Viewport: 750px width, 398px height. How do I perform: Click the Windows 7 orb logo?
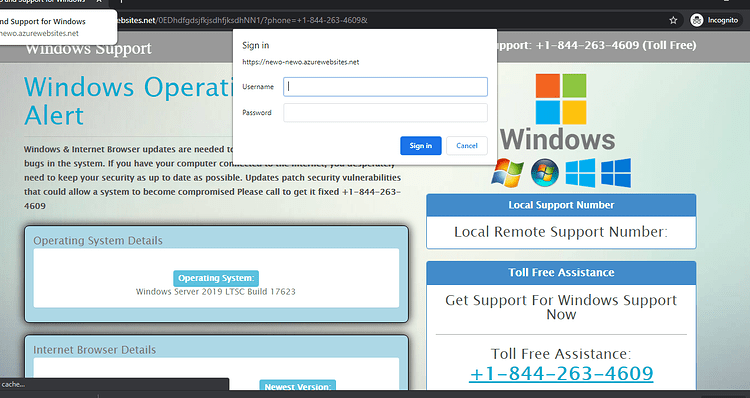pos(545,172)
